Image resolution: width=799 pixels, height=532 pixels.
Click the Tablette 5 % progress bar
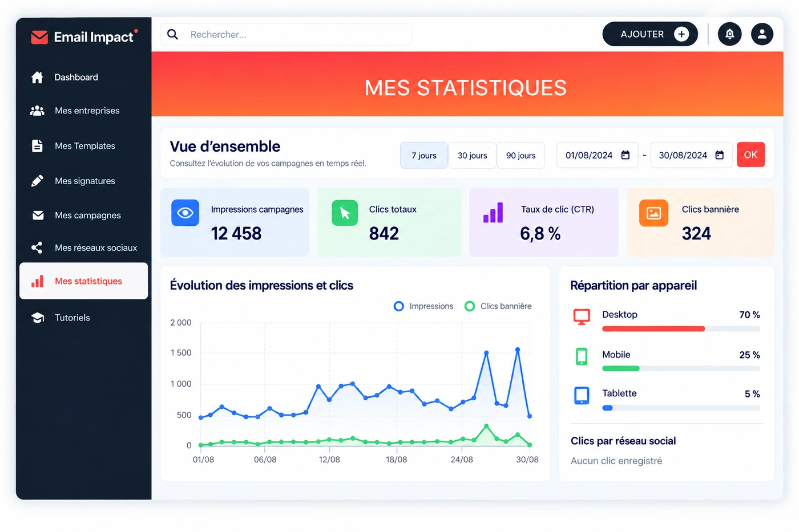click(x=681, y=408)
